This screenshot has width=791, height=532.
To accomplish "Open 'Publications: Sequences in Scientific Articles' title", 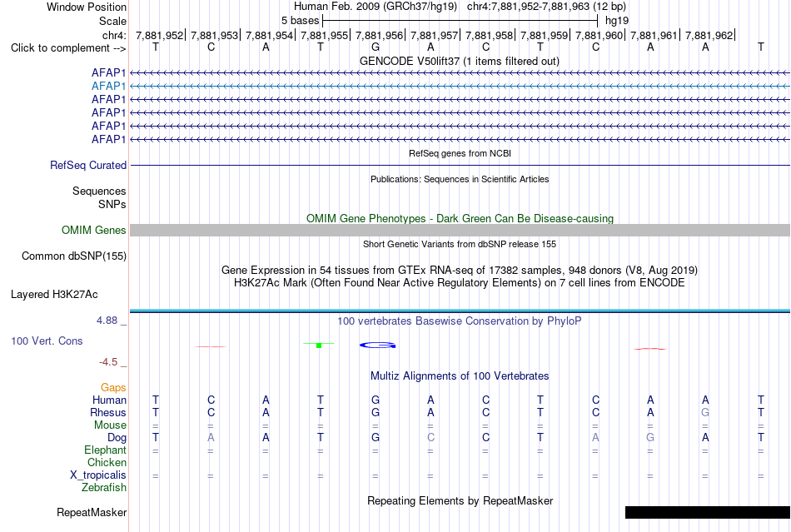I will click(460, 179).
